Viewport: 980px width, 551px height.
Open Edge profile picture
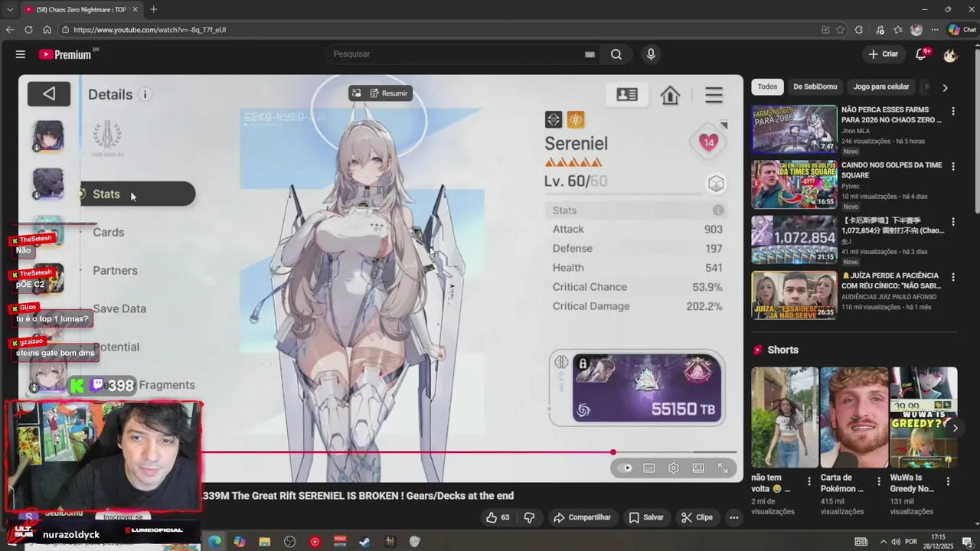click(916, 30)
